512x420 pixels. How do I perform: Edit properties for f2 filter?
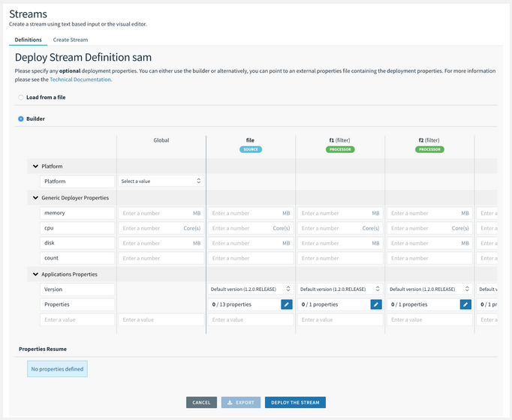(x=465, y=304)
